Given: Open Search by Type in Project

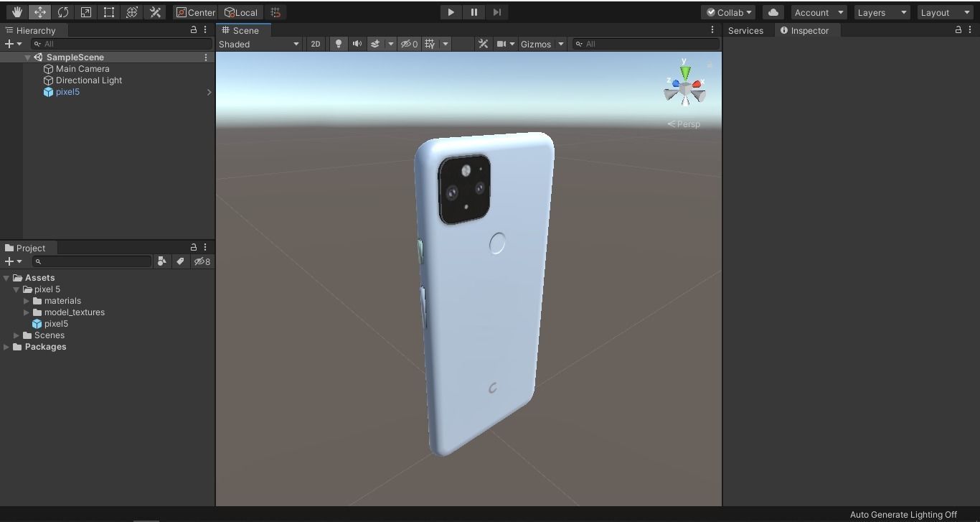Looking at the screenshot, I should coord(161,261).
